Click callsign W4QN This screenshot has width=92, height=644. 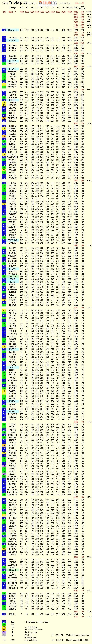(x=12, y=425)
